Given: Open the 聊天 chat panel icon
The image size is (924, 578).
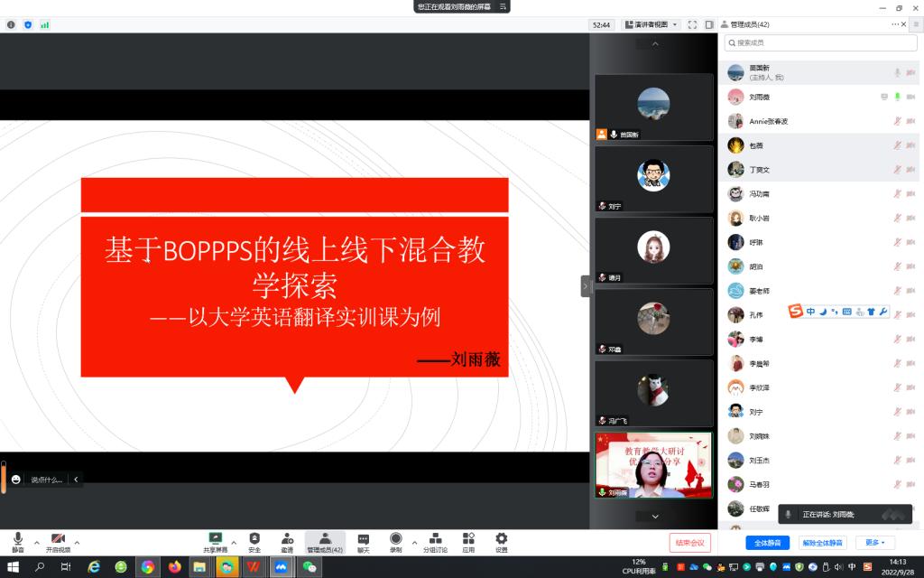Looking at the screenshot, I should [x=363, y=539].
